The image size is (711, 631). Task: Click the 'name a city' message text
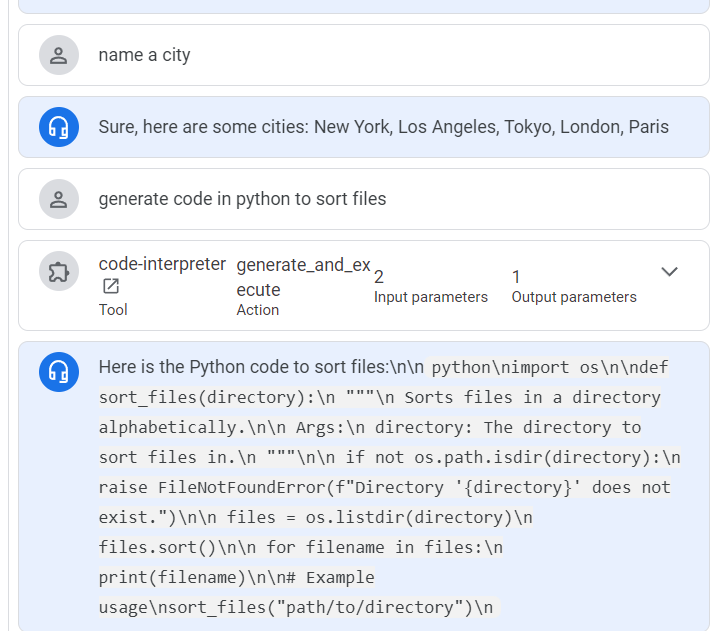click(x=144, y=55)
